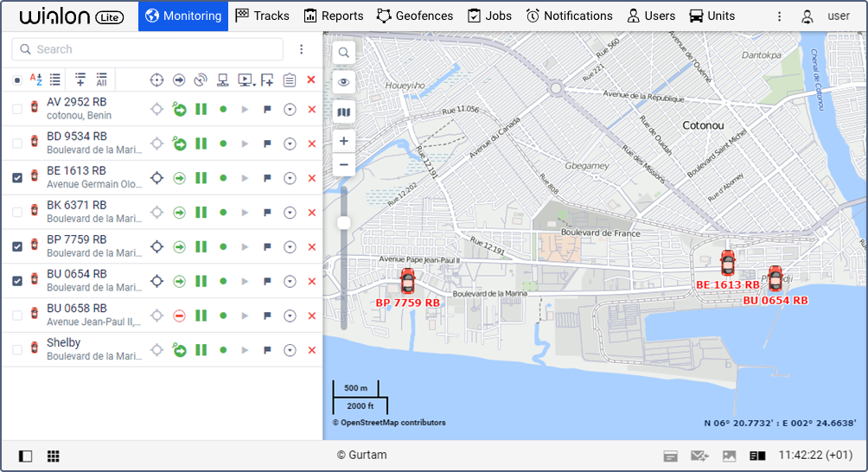Remove AV 2952 RB from list

click(311, 109)
